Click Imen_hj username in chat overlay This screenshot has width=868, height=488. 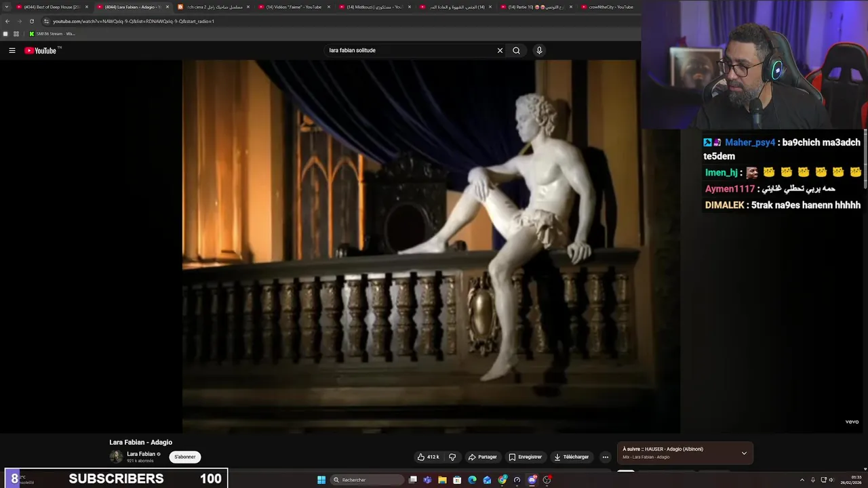721,173
